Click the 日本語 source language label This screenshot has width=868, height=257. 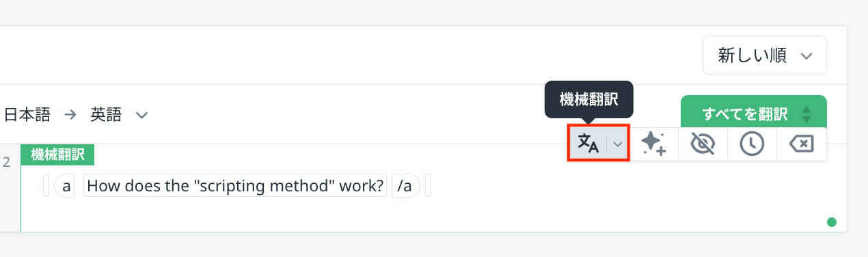[27, 115]
